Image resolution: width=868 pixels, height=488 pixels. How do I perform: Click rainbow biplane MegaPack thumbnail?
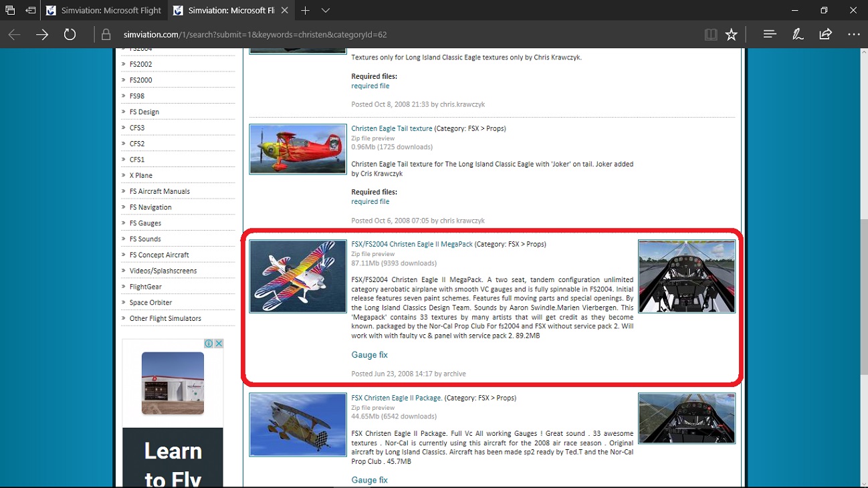[298, 276]
